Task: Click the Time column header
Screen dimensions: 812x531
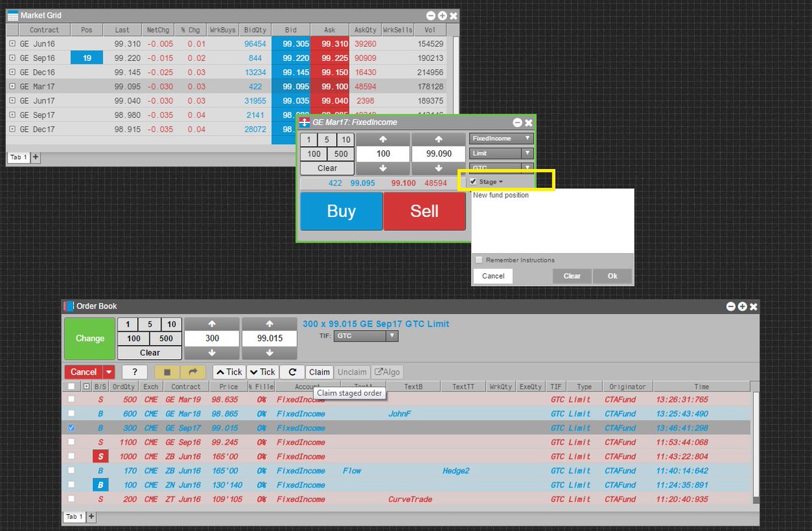Action: click(702, 386)
